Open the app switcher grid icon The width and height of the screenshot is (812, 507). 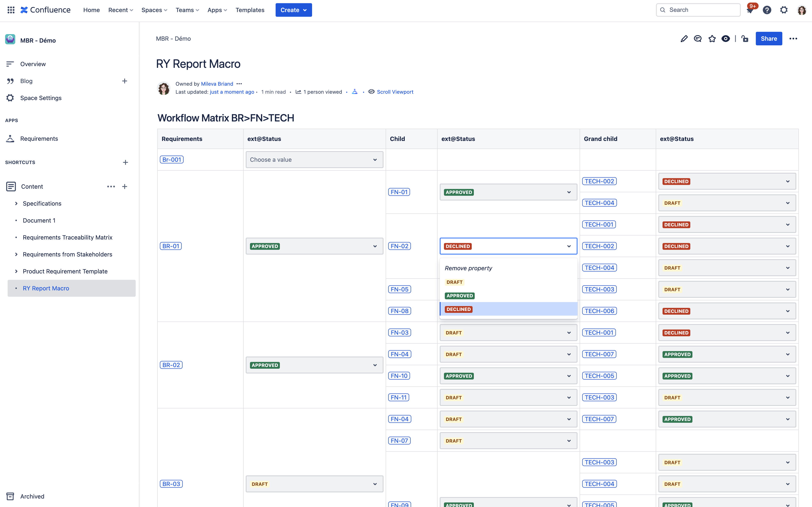11,10
